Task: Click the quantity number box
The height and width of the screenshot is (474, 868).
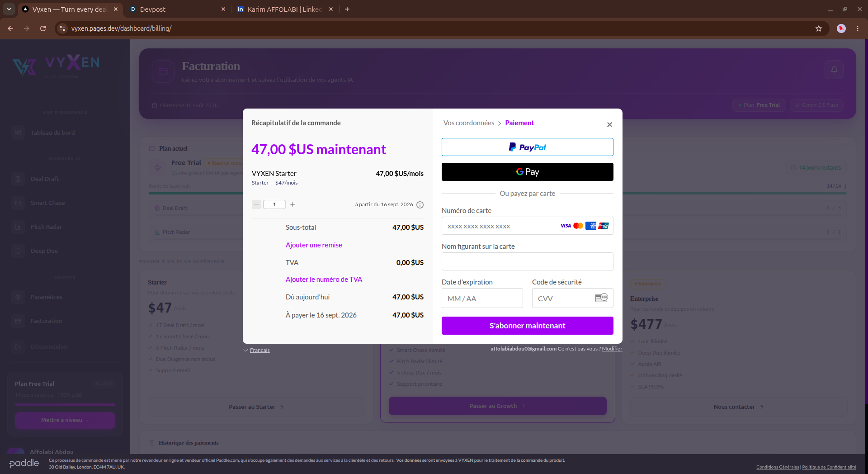Action: [x=274, y=204]
